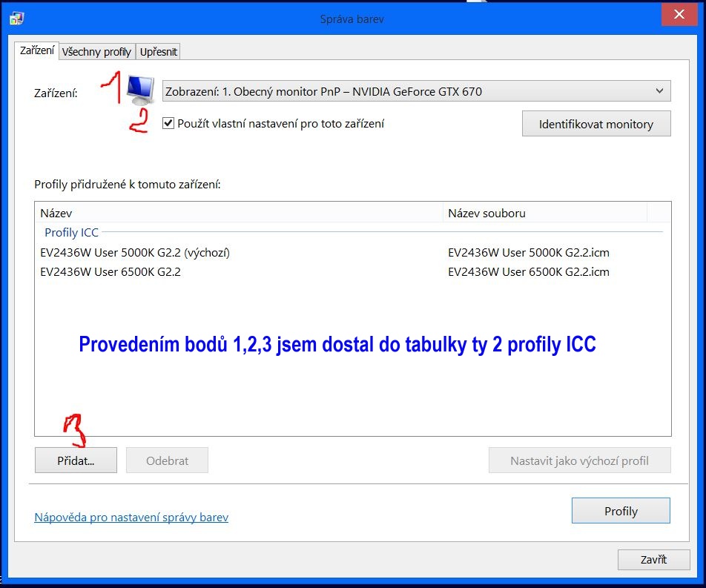Collapse the Profily ICC group header
Screen dimensions: 706x588
pyautogui.click(x=71, y=233)
